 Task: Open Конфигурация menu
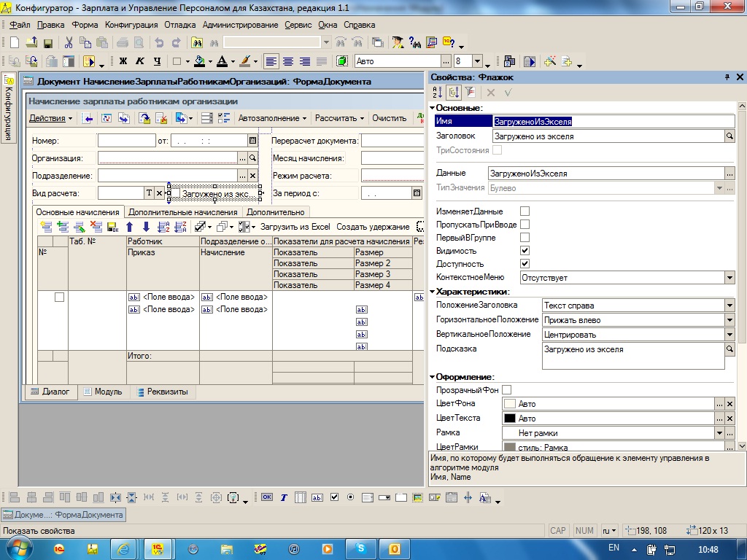[131, 25]
